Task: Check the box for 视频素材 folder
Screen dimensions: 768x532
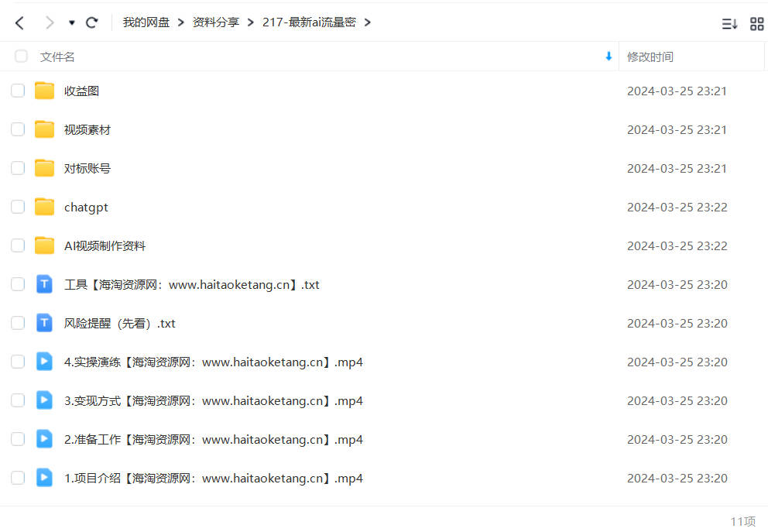Action: click(x=18, y=129)
